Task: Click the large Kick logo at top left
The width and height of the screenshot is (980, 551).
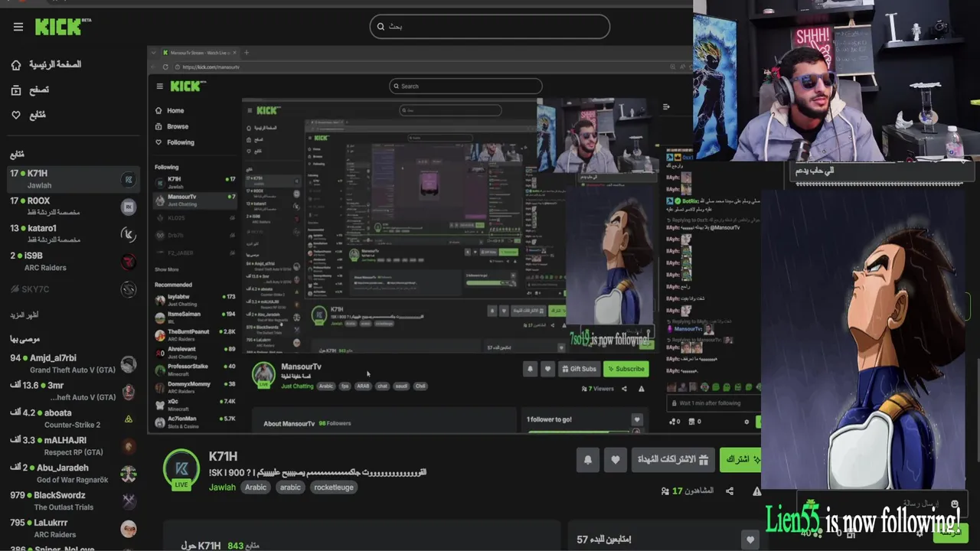Action: (x=63, y=27)
